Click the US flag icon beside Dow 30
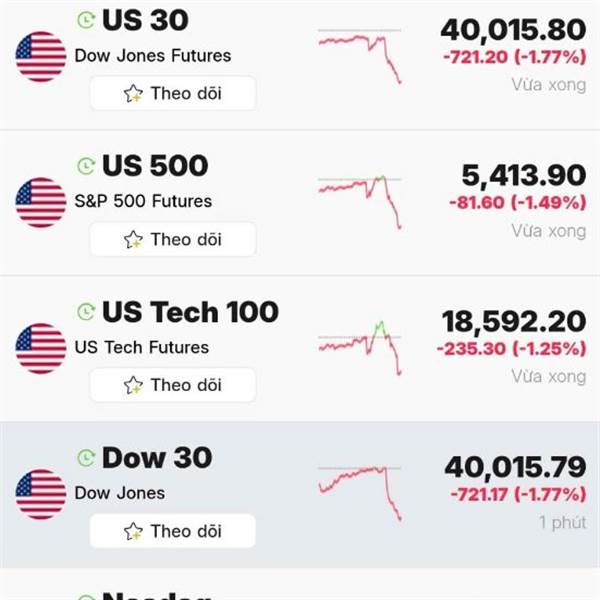 point(41,495)
